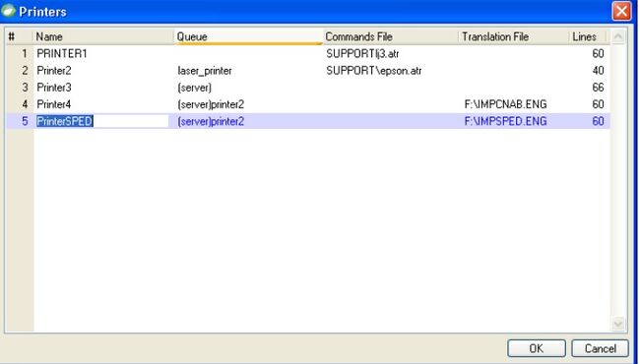Click the Lines value 60 for Printer4

coord(598,104)
